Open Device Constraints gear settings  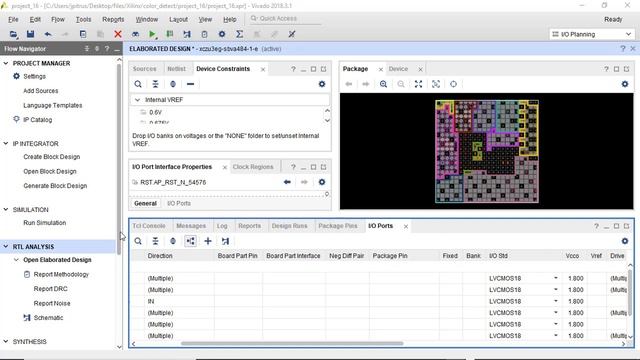tap(322, 84)
